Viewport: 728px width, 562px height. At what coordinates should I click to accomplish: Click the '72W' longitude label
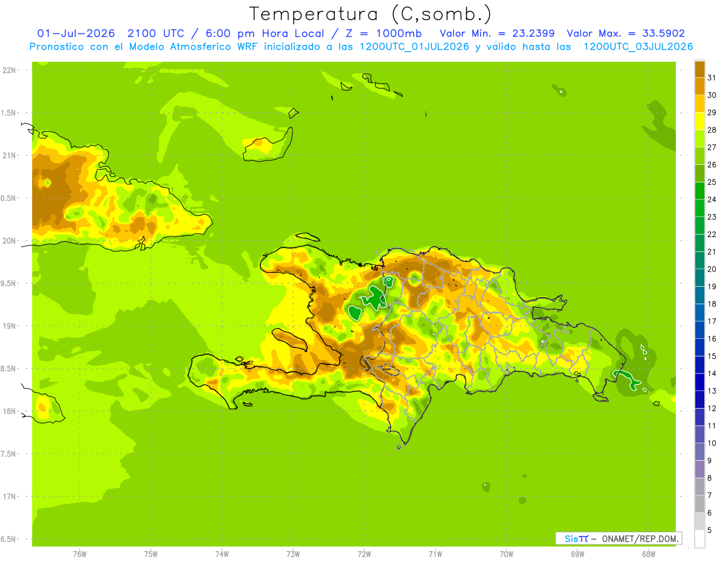(364, 554)
